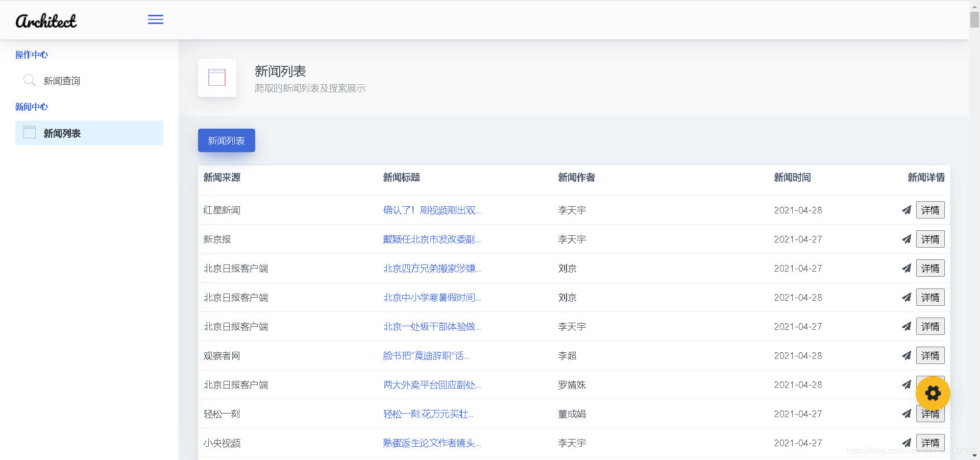Click the Architect logo
The height and width of the screenshot is (460, 980).
[x=46, y=20]
